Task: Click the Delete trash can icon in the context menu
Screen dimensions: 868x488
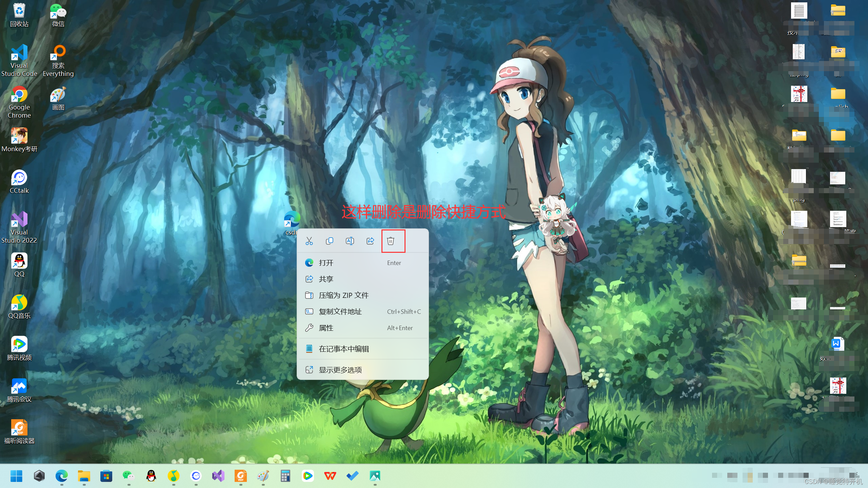Action: click(x=391, y=241)
